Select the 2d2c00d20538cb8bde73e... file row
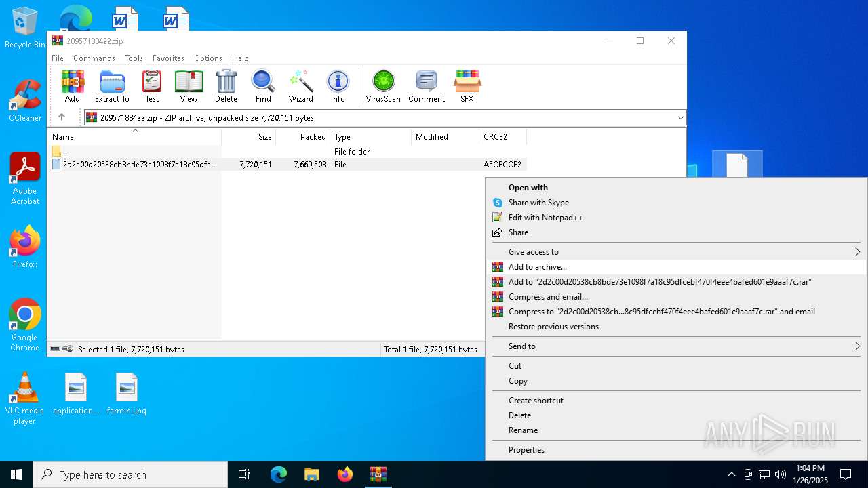 pos(287,165)
